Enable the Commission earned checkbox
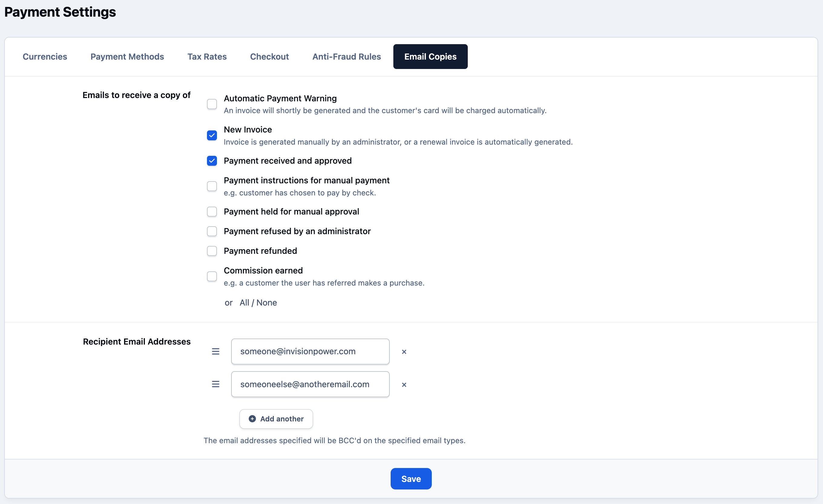The width and height of the screenshot is (823, 504). point(212,276)
